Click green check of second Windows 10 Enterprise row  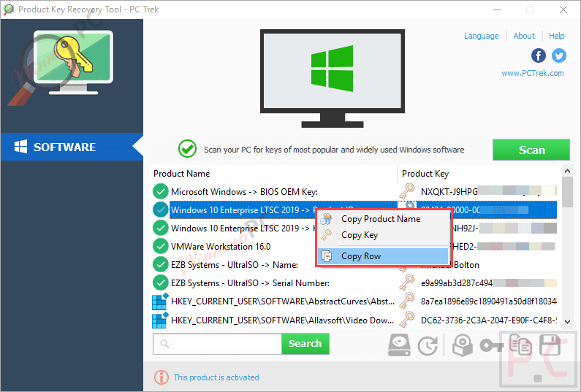click(x=161, y=228)
